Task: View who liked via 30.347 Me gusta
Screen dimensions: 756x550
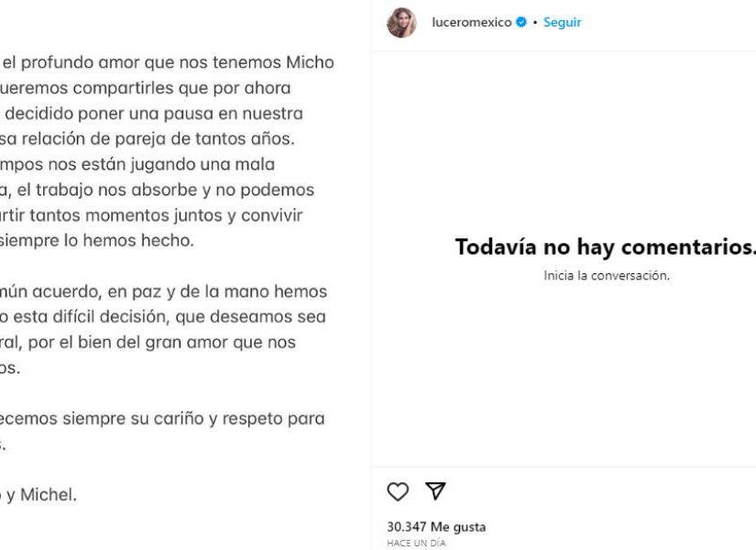Action: point(436,527)
